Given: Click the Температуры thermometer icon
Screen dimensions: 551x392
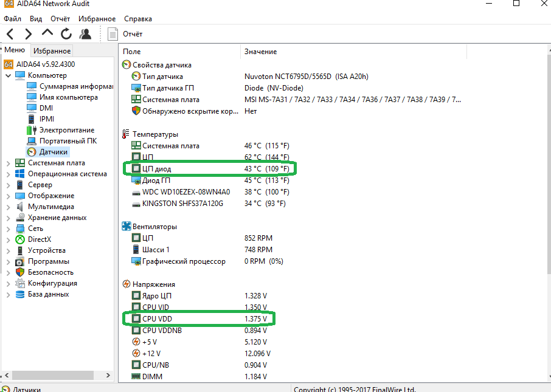Looking at the screenshot, I should [x=126, y=134].
